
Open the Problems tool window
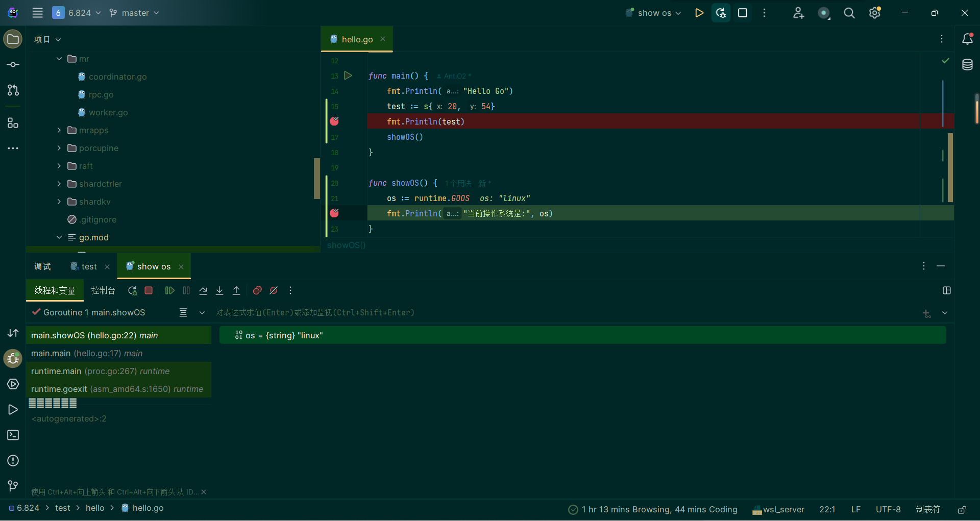pos(13,460)
